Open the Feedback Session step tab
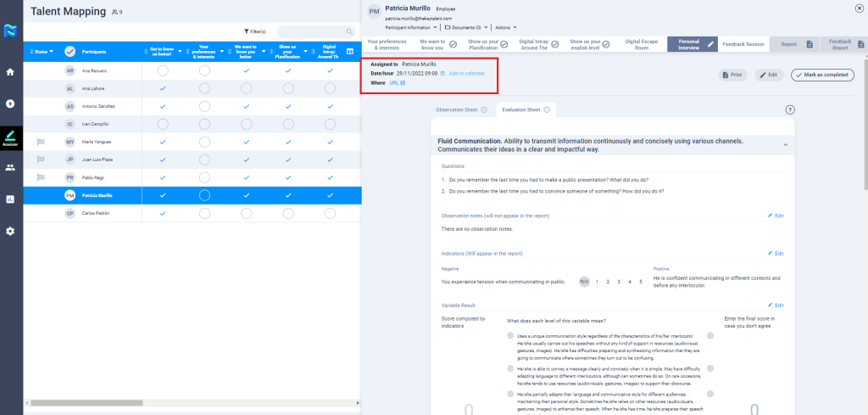Viewport: 868px width, 415px height. 743,42
